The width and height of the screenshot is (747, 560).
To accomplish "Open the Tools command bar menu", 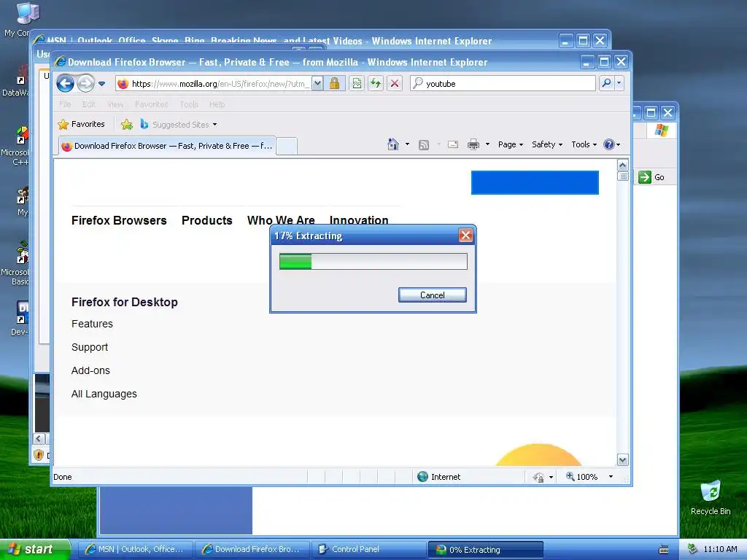I will point(584,144).
